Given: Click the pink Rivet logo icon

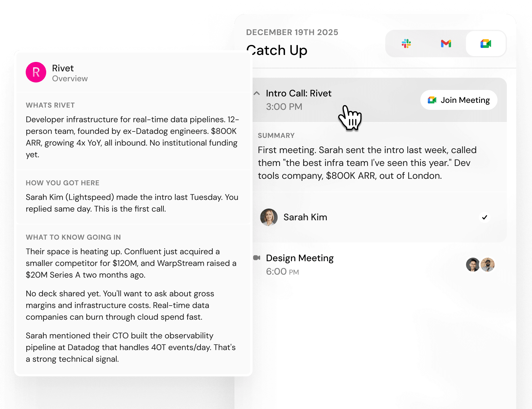Looking at the screenshot, I should point(36,72).
